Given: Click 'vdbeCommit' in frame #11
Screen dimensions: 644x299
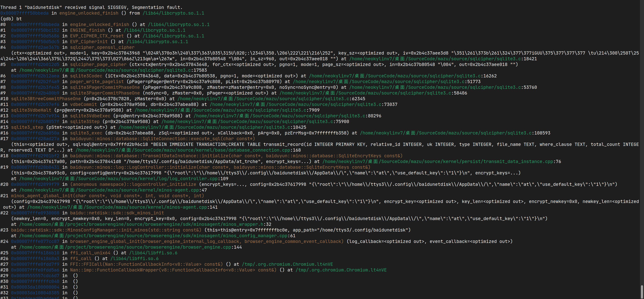Looking at the screenshot, I should 83,105.
